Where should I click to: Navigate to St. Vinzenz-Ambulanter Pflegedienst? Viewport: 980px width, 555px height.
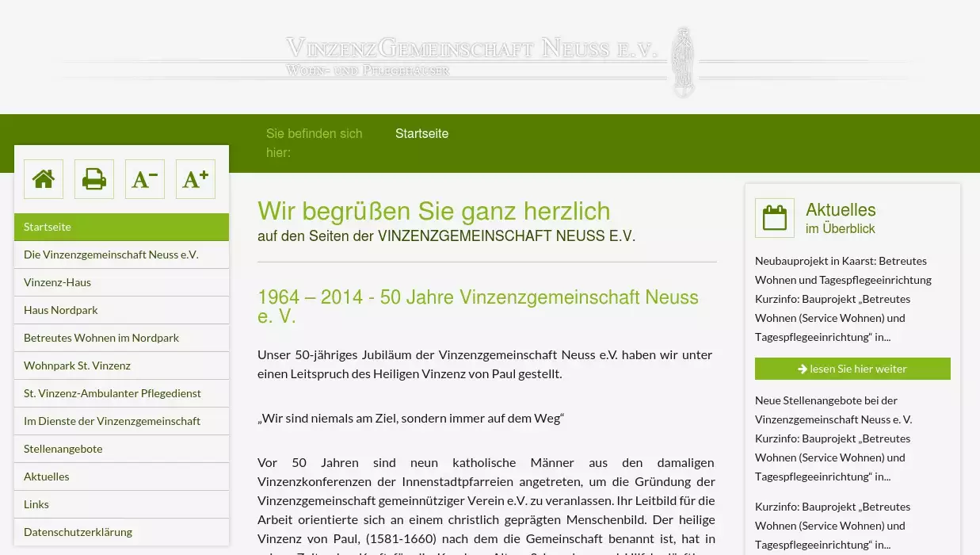(121, 393)
